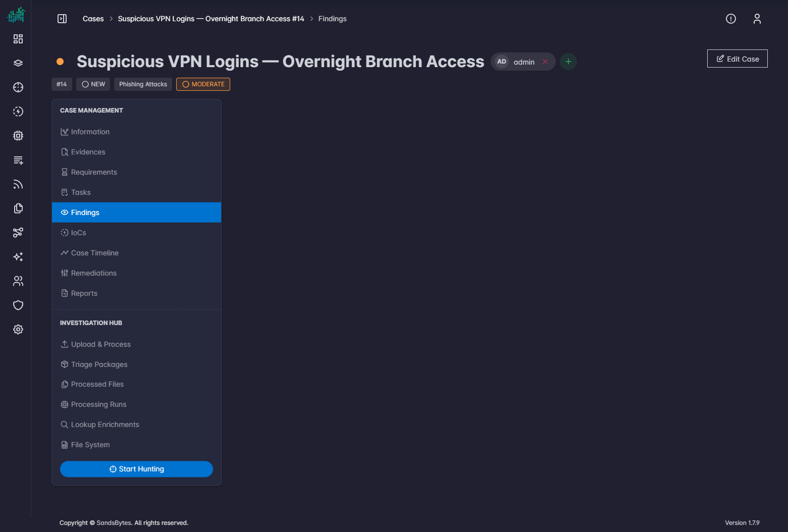This screenshot has width=788, height=532.
Task: Go to Cases breadcrumb link
Action: [93, 19]
